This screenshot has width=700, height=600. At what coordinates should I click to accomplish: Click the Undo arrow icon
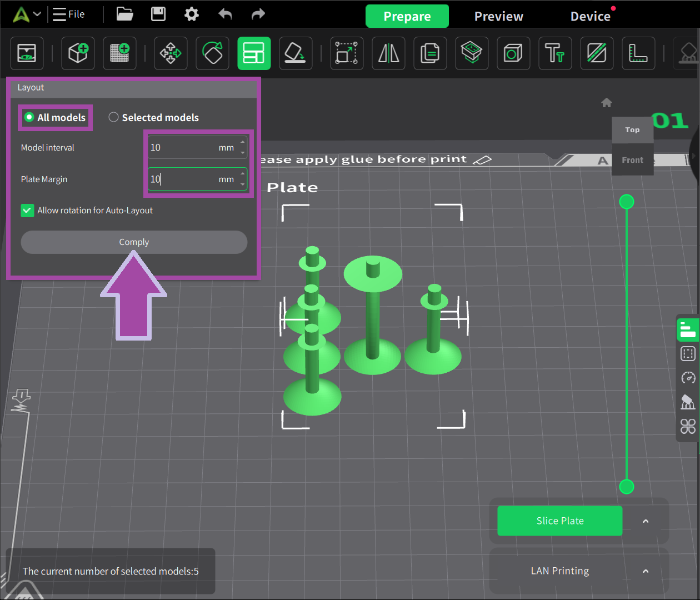[x=225, y=14]
